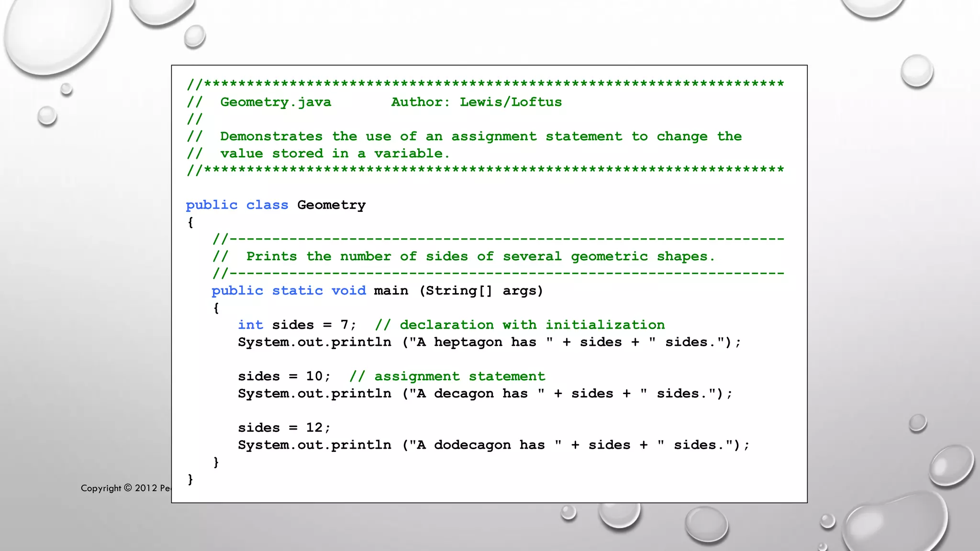This screenshot has height=551, width=980.
Task: Click the comment 'declaration with initialization'
Action: point(532,325)
